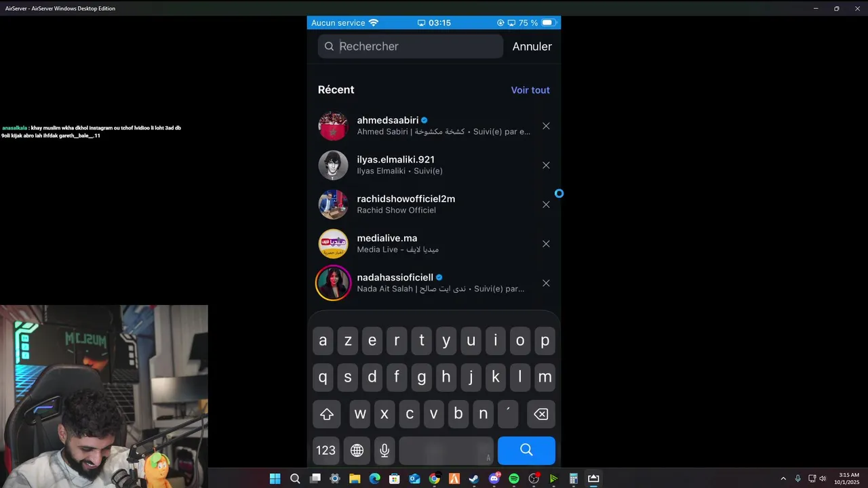Tap the 'q' key
The height and width of the screenshot is (488, 868).
pos(323,378)
